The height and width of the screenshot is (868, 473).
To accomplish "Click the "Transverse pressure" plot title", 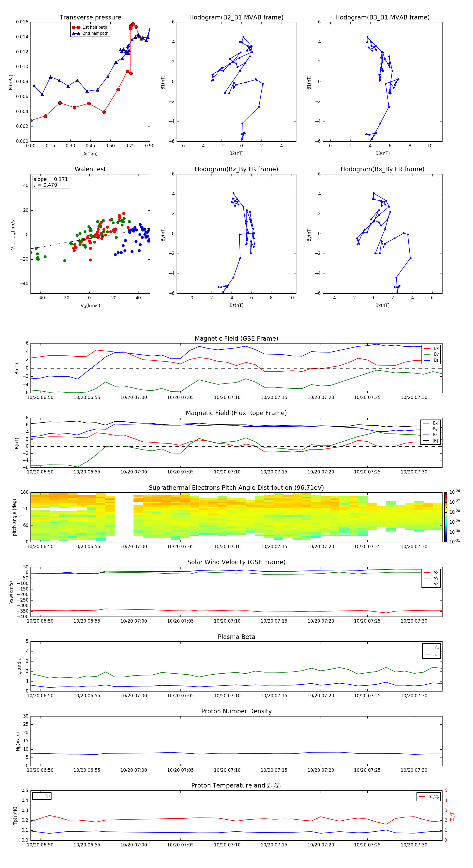I will pos(90,18).
